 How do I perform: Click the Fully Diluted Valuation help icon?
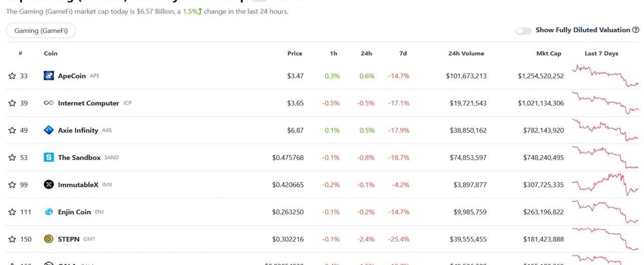pos(635,30)
